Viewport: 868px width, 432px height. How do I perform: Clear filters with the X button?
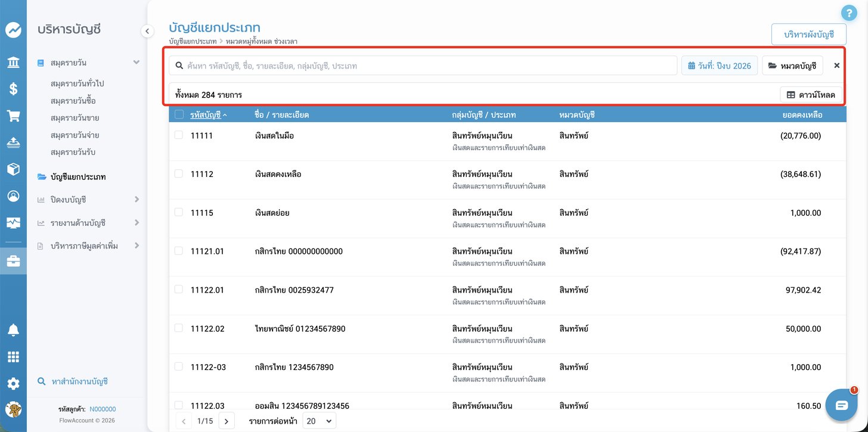[836, 66]
